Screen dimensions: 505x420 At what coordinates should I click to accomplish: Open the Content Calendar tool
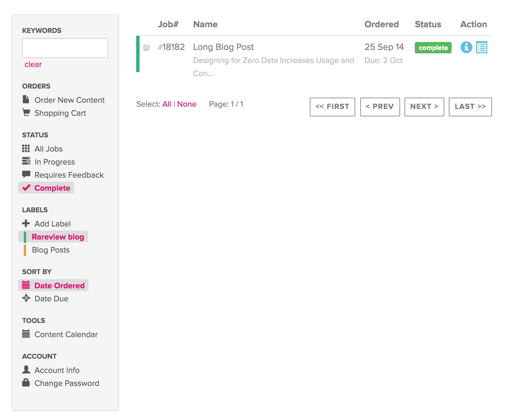(66, 334)
